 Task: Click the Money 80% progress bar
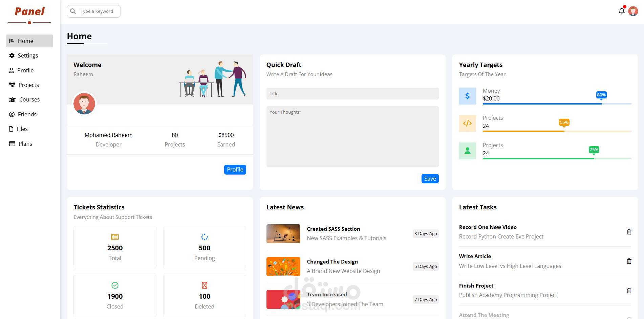(x=557, y=104)
